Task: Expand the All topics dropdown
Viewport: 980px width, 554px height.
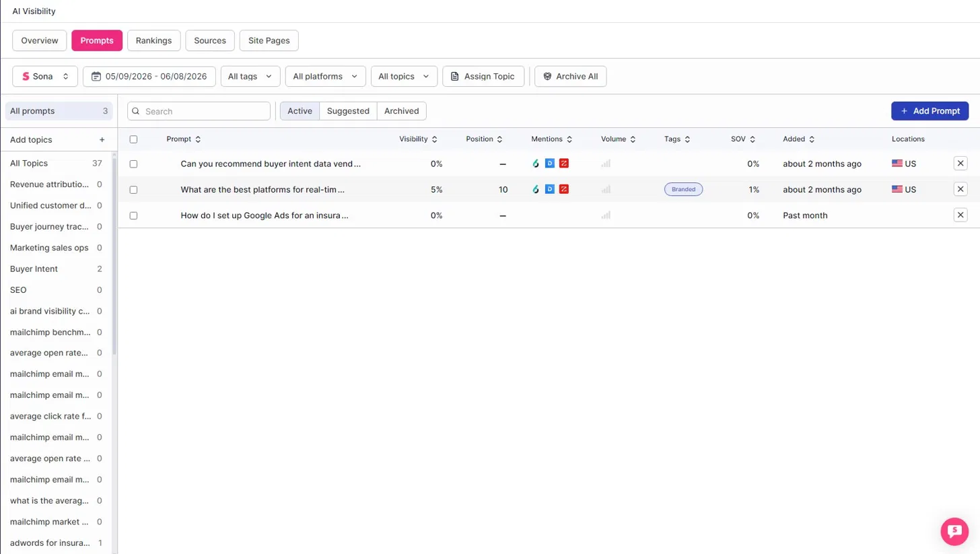Action: point(404,77)
